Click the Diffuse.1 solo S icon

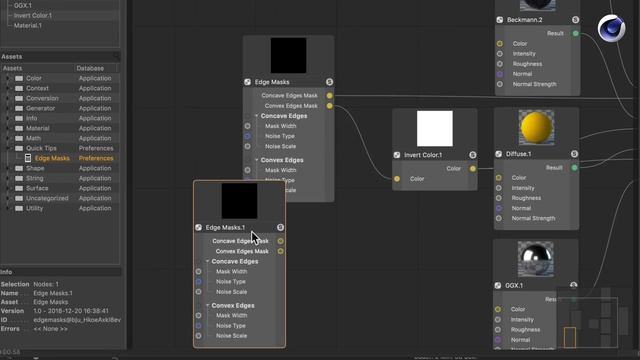[x=574, y=154]
